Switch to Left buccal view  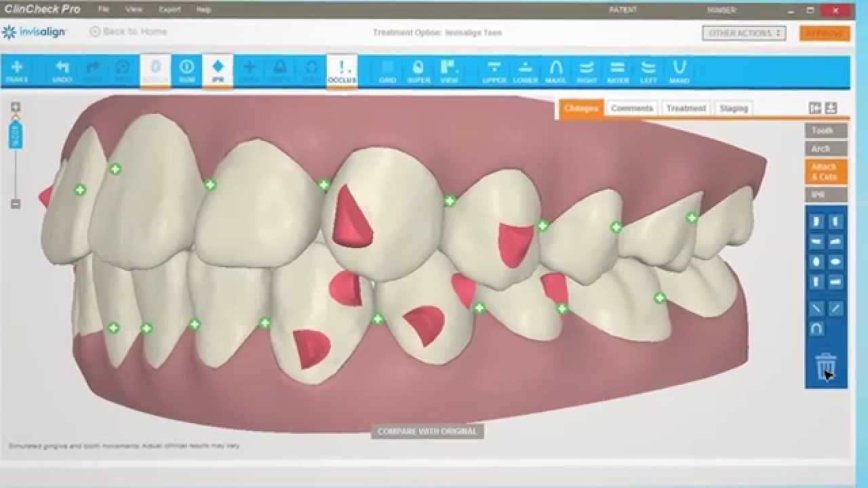tap(648, 71)
